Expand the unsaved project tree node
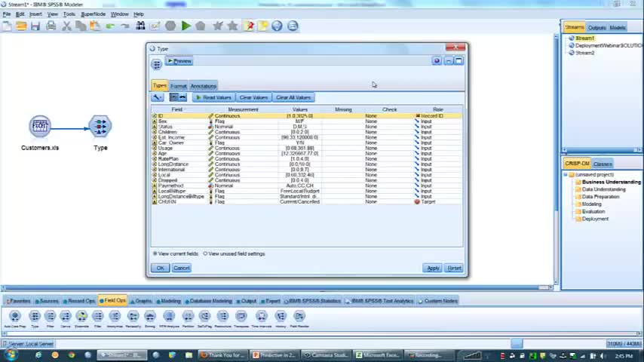The image size is (644, 362). pyautogui.click(x=566, y=174)
